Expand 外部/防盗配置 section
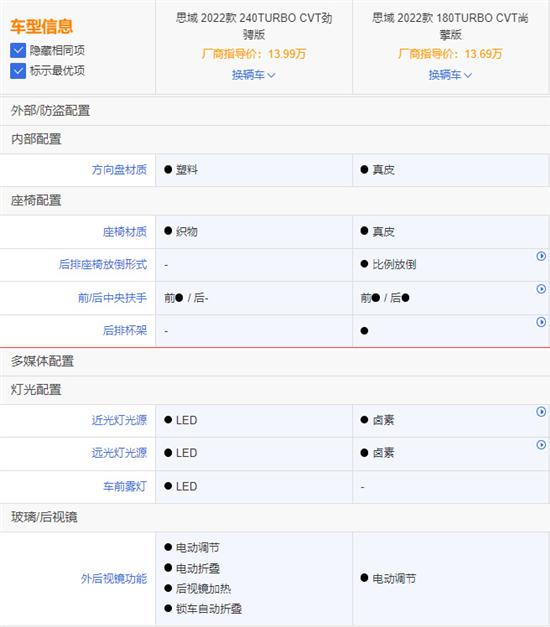This screenshot has height=627, width=550. click(275, 111)
